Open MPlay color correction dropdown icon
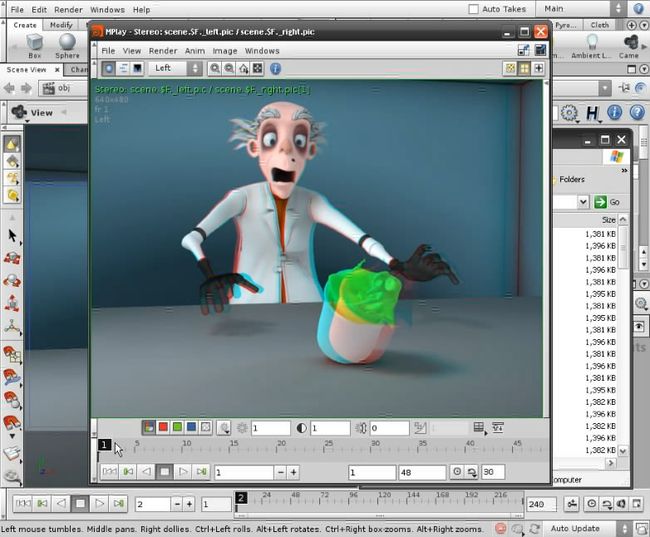Image resolution: width=650 pixels, height=537 pixels. pyautogui.click(x=224, y=428)
